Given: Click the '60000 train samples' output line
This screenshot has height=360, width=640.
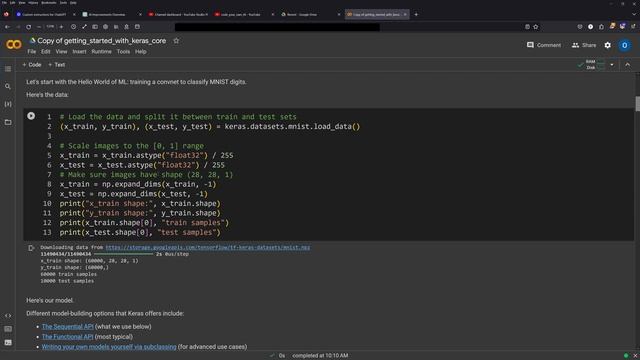Looking at the screenshot, I should [69, 274].
